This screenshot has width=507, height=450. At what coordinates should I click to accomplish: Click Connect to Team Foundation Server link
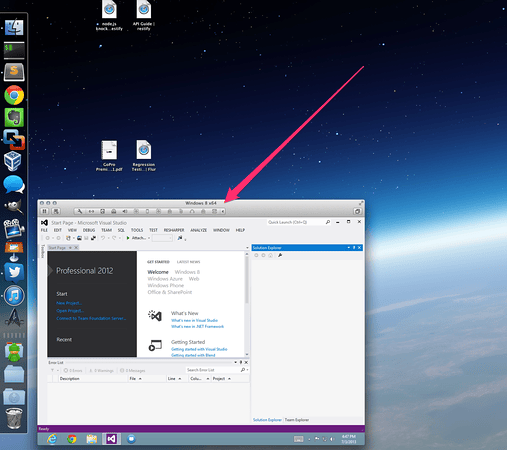point(91,318)
